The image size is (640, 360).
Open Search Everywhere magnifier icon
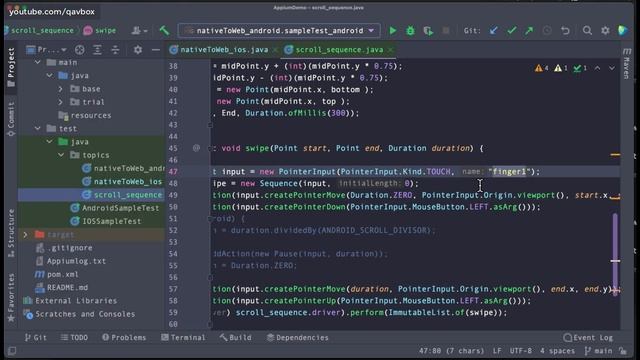coord(587,31)
